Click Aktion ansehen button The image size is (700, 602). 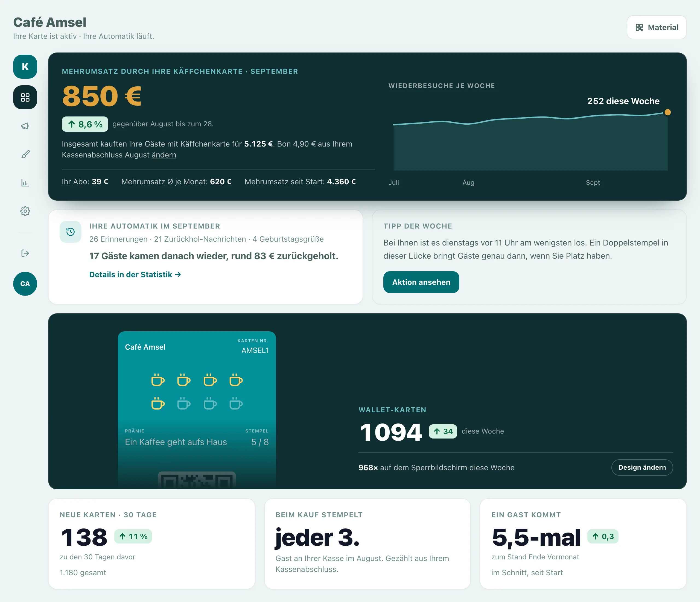[421, 282]
